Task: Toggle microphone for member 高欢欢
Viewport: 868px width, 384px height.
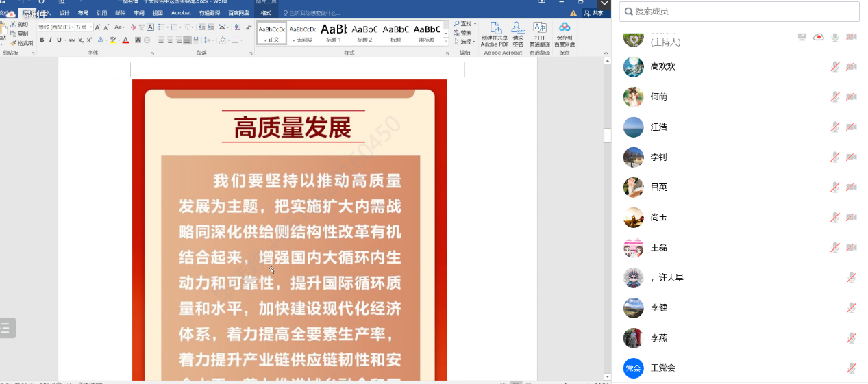Action: click(x=834, y=66)
